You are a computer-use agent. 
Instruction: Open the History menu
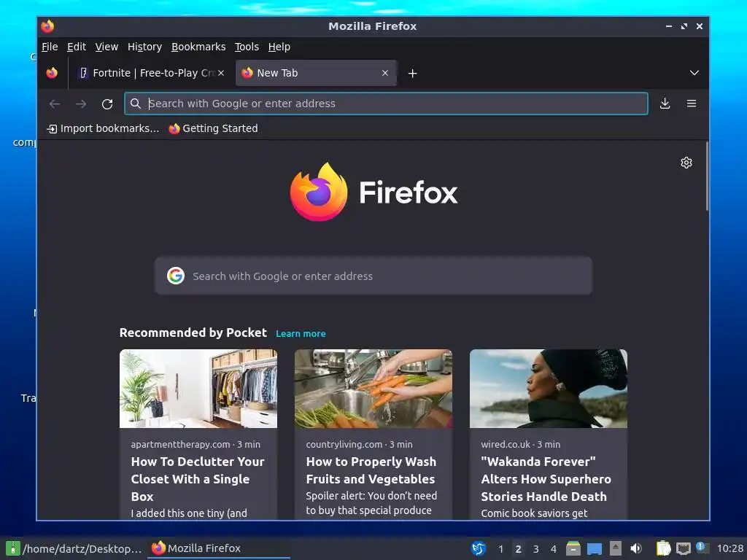coord(144,47)
